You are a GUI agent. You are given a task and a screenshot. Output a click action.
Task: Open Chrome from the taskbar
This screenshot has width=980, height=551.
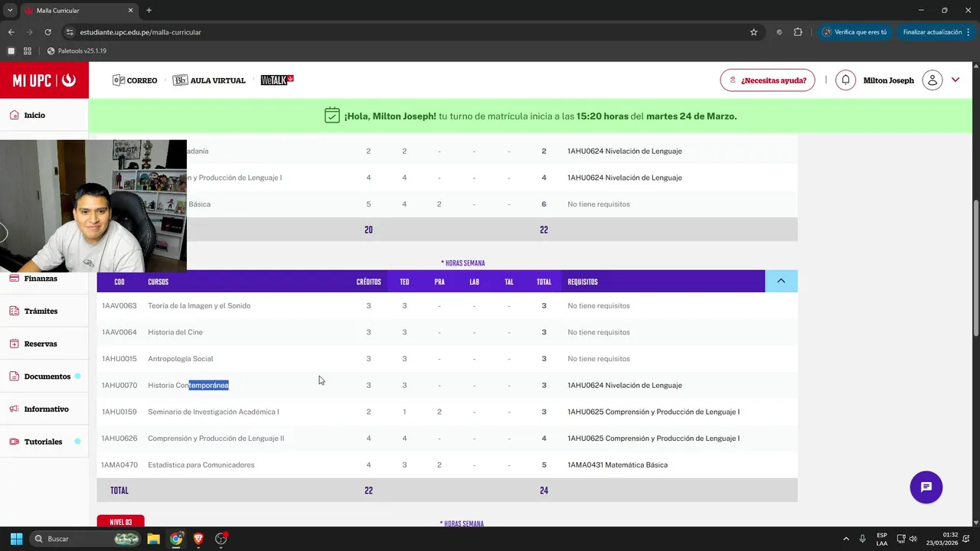coord(176,539)
